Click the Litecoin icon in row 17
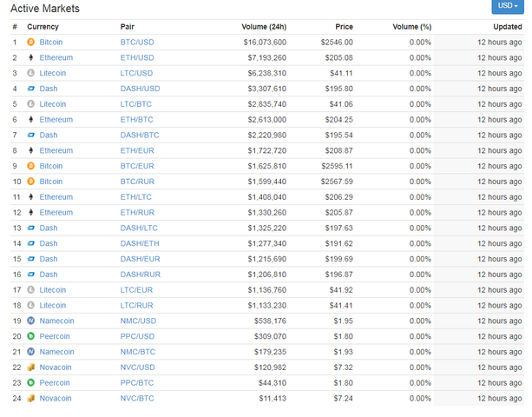This screenshot has width=532, height=417. 31,289
